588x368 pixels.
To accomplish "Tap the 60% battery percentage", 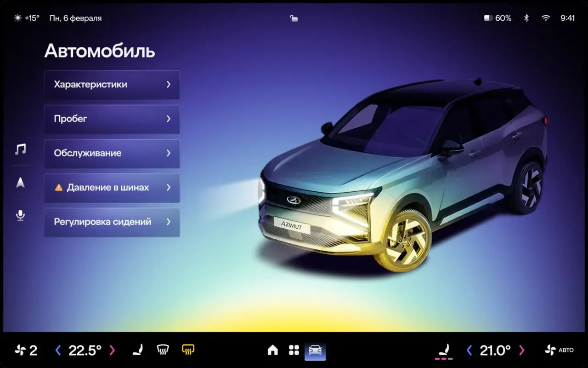I will coord(503,18).
